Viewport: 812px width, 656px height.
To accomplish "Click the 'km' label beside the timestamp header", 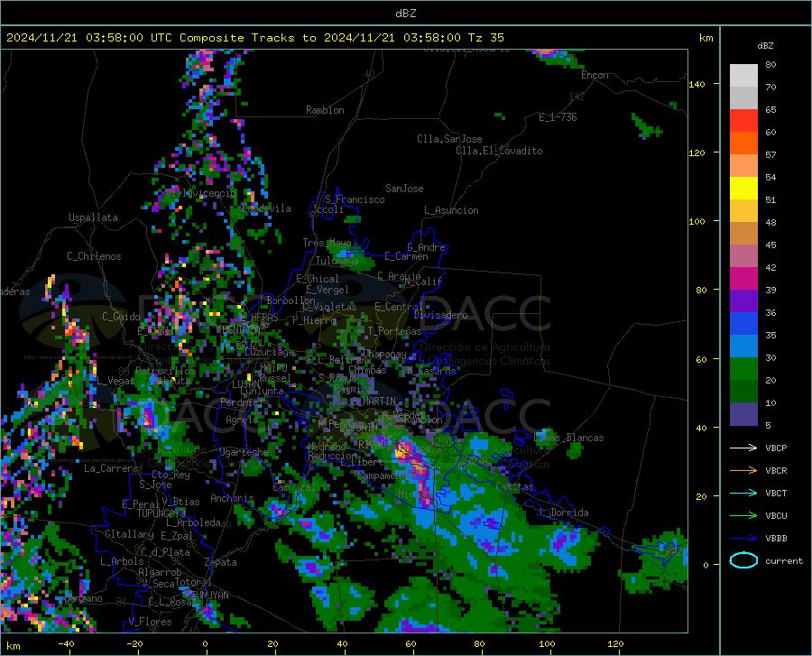I will [x=706, y=38].
